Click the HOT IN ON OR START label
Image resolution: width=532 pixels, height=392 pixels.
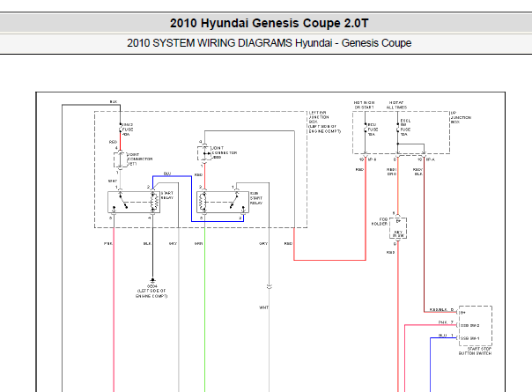point(364,105)
